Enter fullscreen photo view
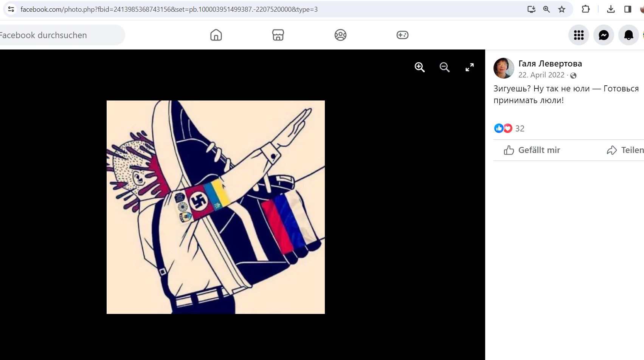 point(470,67)
